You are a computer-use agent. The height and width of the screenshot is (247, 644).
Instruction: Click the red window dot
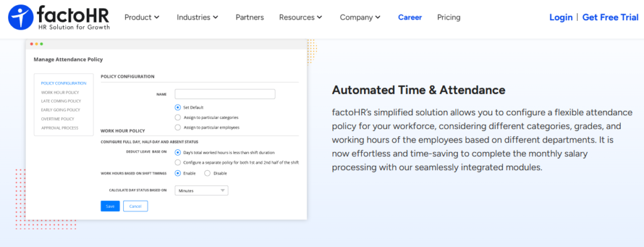coord(31,44)
